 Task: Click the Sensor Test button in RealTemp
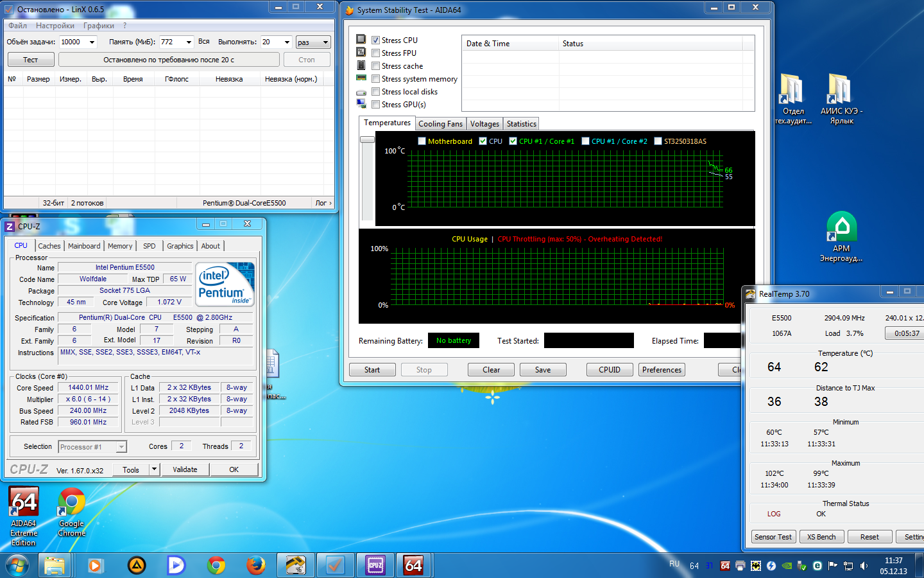[x=773, y=537]
